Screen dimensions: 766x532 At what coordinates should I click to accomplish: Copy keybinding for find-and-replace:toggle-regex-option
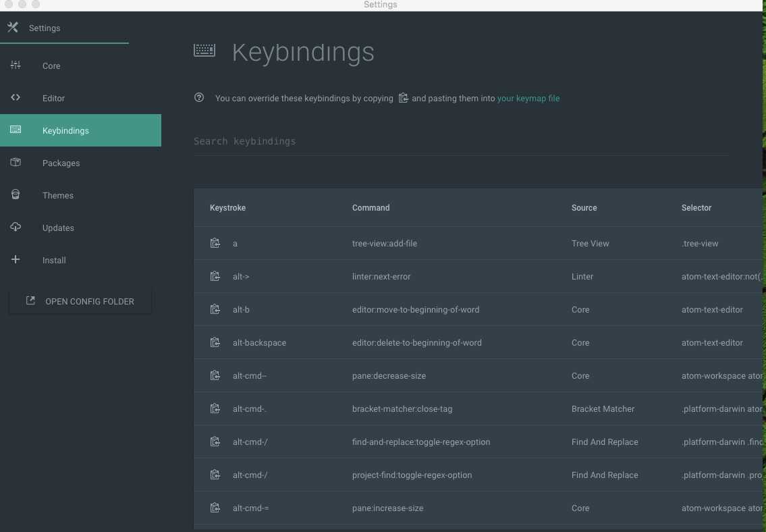(x=215, y=442)
